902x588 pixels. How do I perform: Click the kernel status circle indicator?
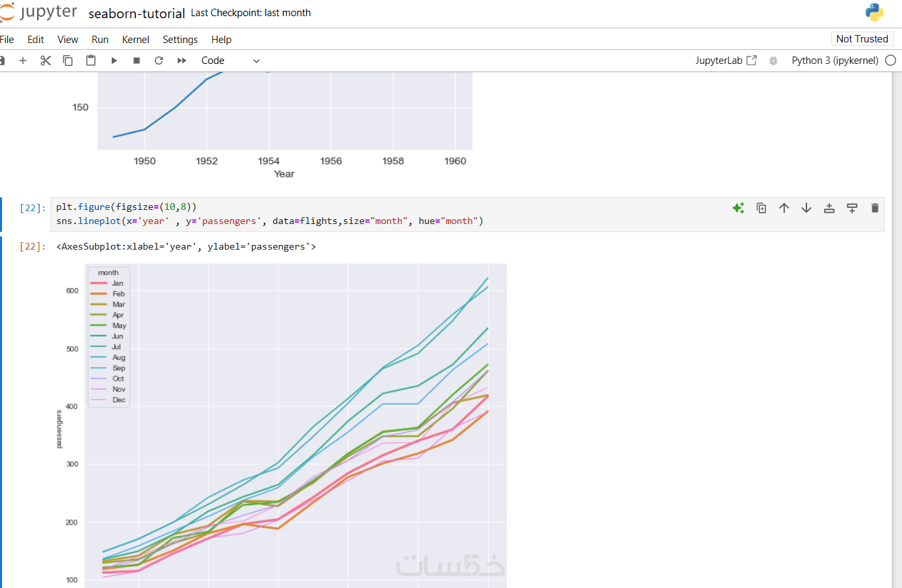pyautogui.click(x=891, y=61)
